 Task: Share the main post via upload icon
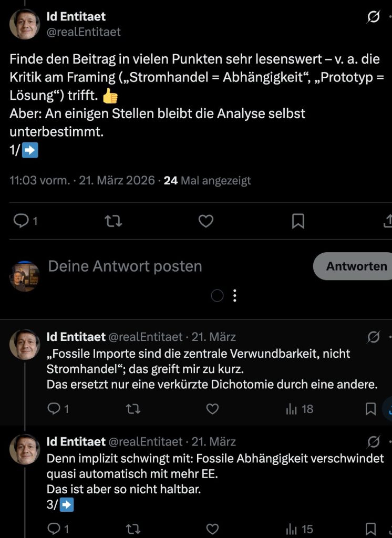point(388,221)
